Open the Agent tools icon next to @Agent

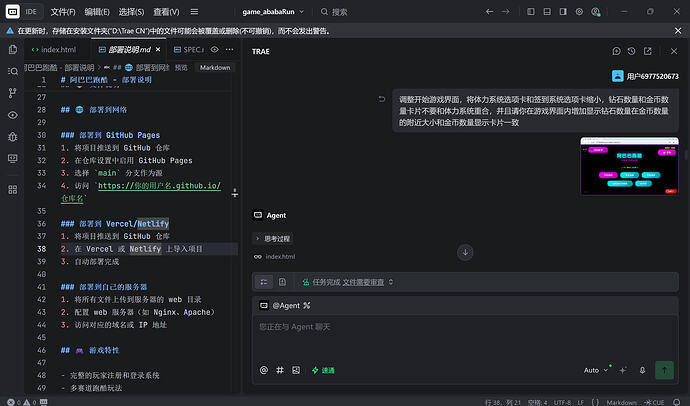click(307, 305)
